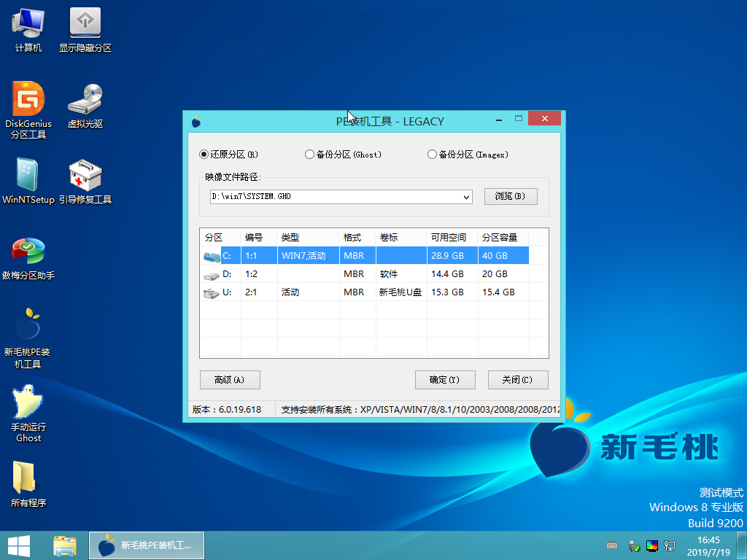Click the 浏览(B) browse button
Screen dimensions: 747x560
pyautogui.click(x=511, y=196)
